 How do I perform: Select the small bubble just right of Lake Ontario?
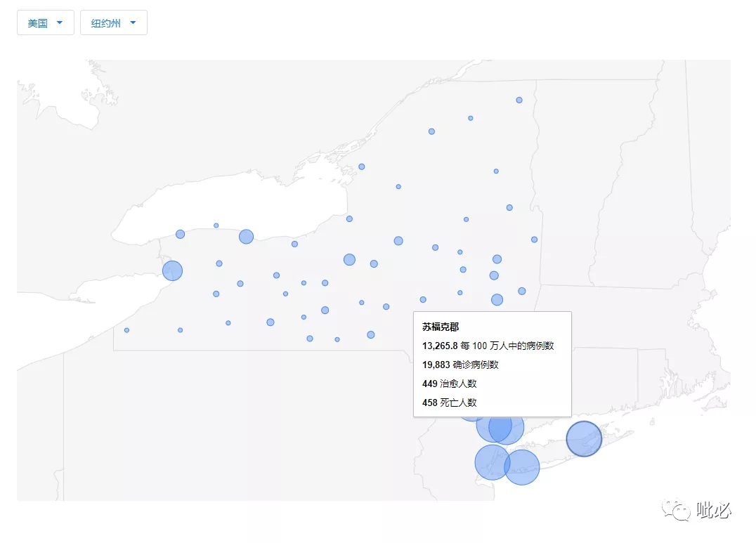pyautogui.click(x=350, y=219)
